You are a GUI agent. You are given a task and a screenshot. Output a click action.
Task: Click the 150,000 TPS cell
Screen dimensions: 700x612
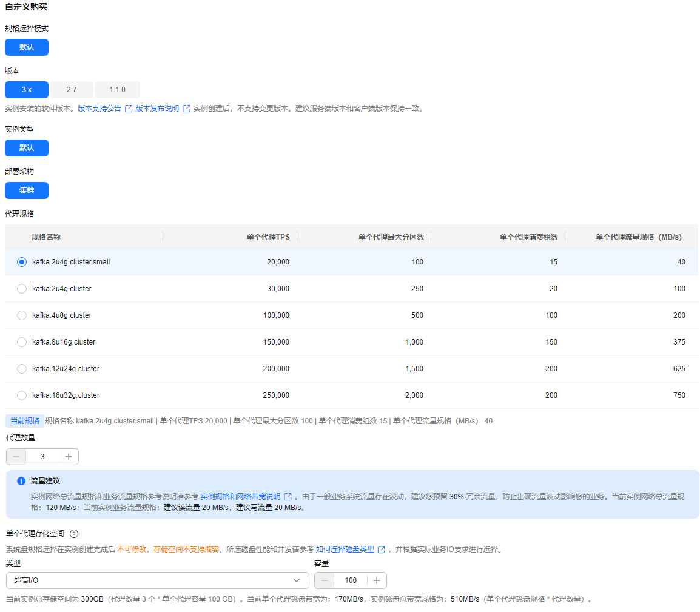(277, 342)
